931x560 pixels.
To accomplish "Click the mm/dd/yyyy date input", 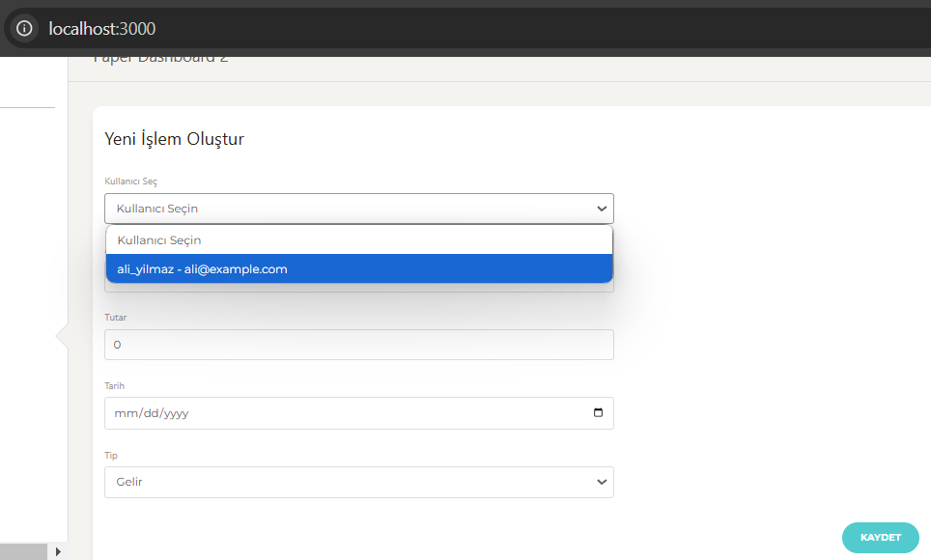I will [290, 413].
